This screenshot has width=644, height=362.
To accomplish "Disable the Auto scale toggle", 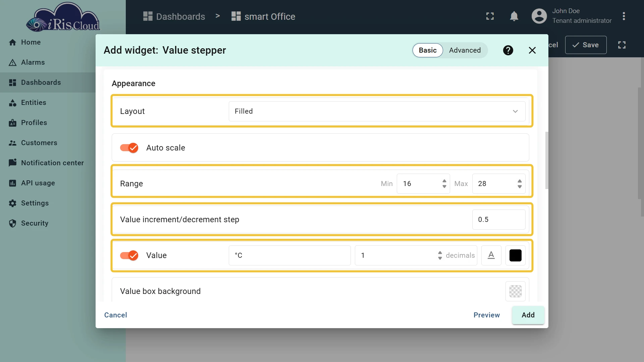I will [x=129, y=148].
